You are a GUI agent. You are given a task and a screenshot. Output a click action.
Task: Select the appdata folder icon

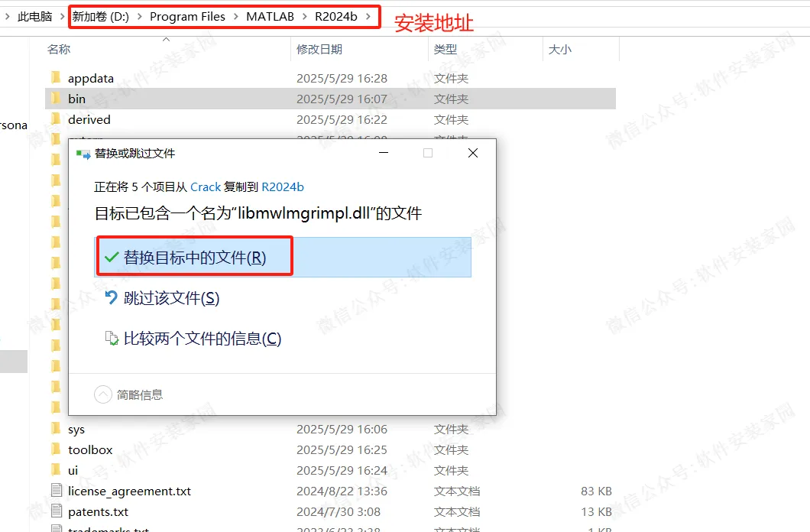pos(56,78)
